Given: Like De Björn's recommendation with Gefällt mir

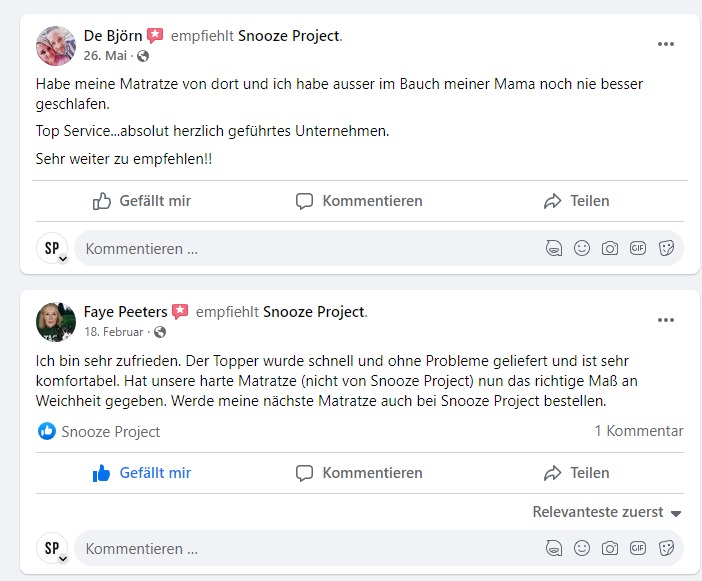Looking at the screenshot, I should (x=141, y=201).
